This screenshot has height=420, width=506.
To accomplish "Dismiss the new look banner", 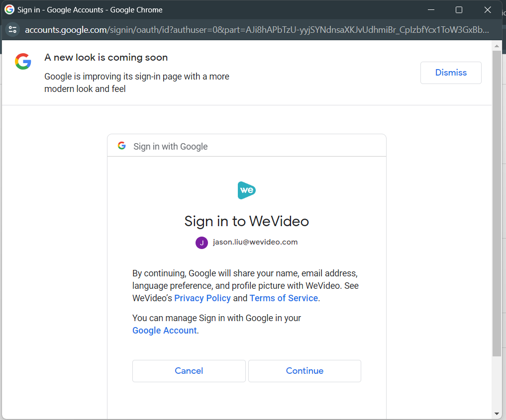I will click(451, 73).
